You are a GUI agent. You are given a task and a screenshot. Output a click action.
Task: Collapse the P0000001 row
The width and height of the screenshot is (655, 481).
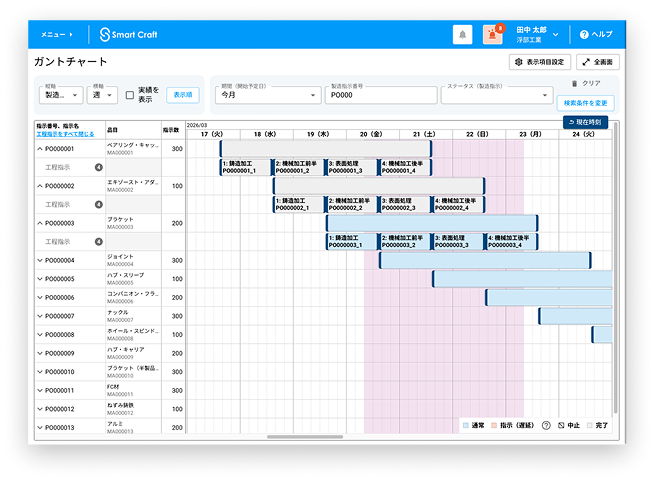(x=40, y=148)
